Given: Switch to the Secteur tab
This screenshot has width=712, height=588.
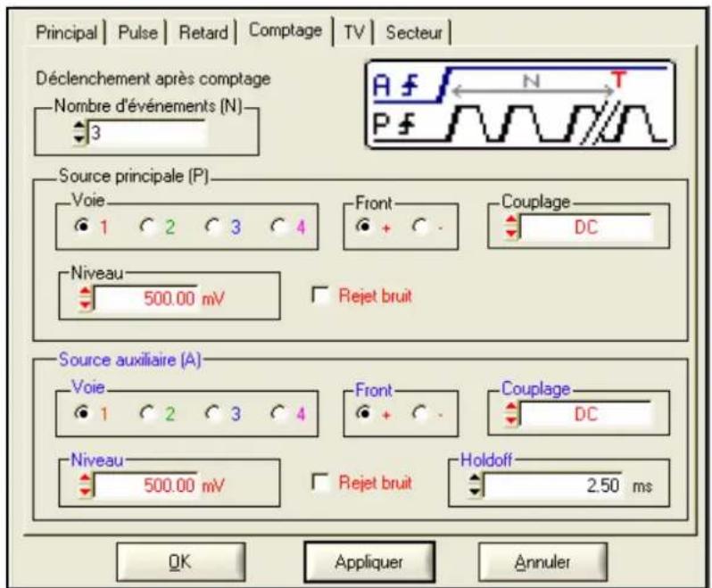Looking at the screenshot, I should [x=414, y=33].
